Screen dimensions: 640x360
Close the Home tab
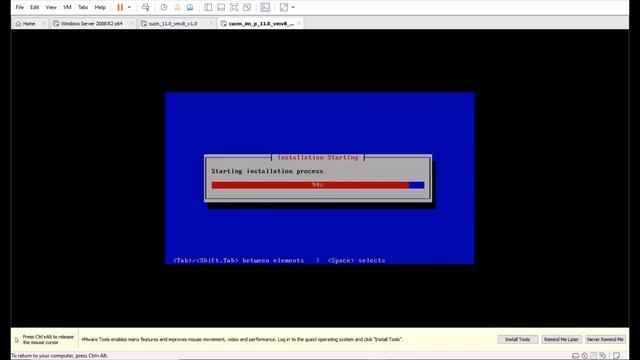click(x=44, y=24)
